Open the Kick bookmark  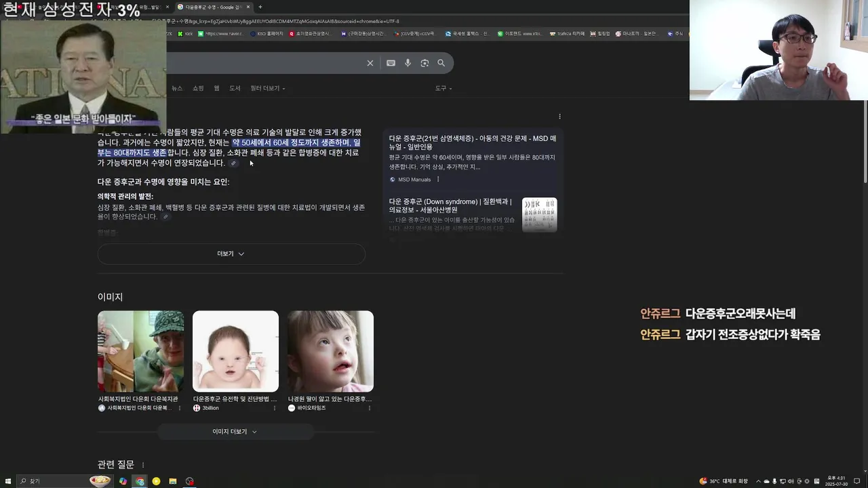(x=186, y=33)
